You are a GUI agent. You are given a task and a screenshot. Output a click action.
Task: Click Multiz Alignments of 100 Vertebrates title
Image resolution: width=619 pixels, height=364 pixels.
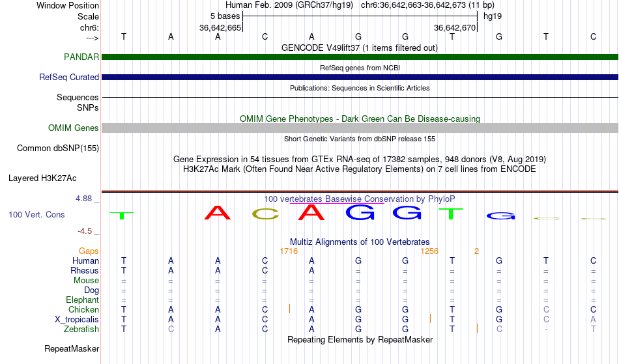(360, 242)
